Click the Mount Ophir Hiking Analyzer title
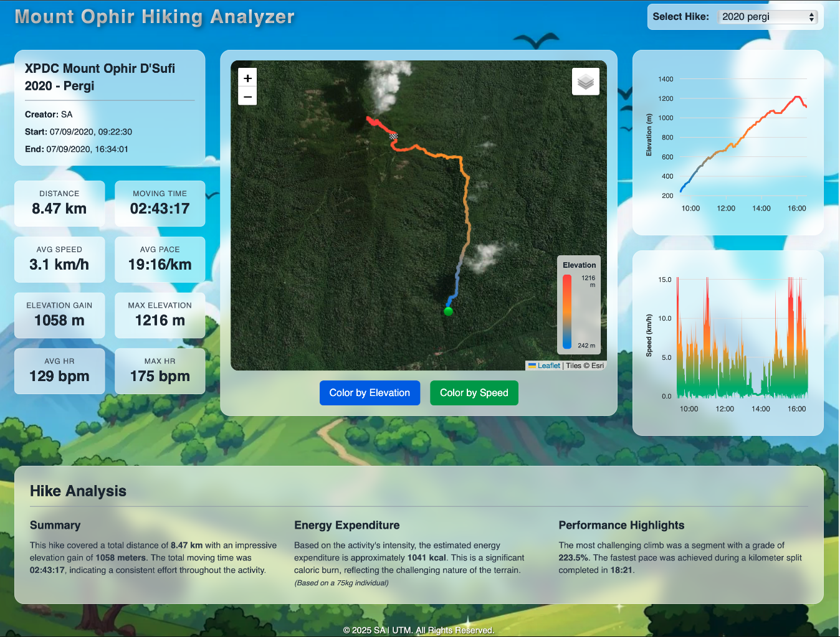This screenshot has height=637, width=840. pos(155,17)
